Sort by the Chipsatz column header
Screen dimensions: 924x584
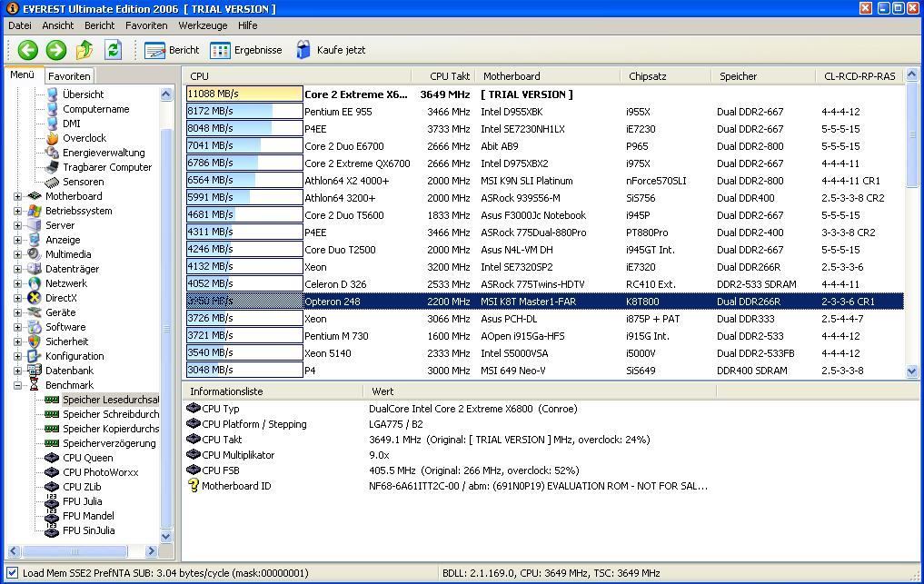pos(666,76)
